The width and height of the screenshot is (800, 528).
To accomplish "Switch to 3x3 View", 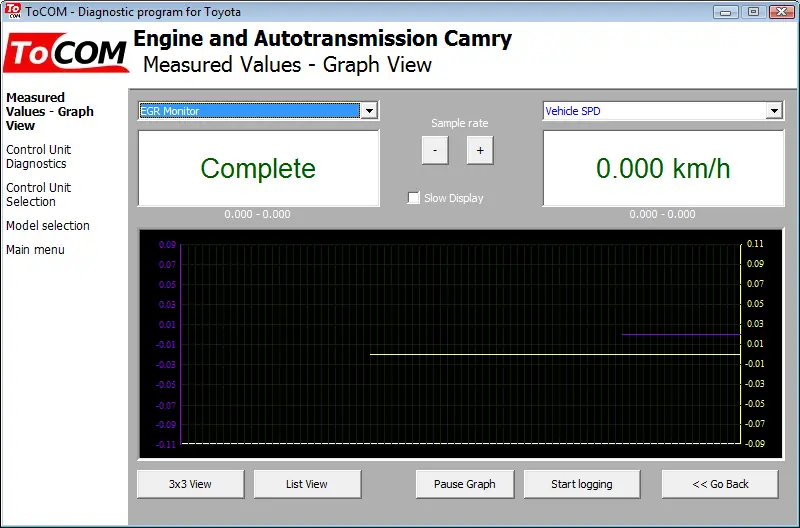I will click(x=190, y=484).
